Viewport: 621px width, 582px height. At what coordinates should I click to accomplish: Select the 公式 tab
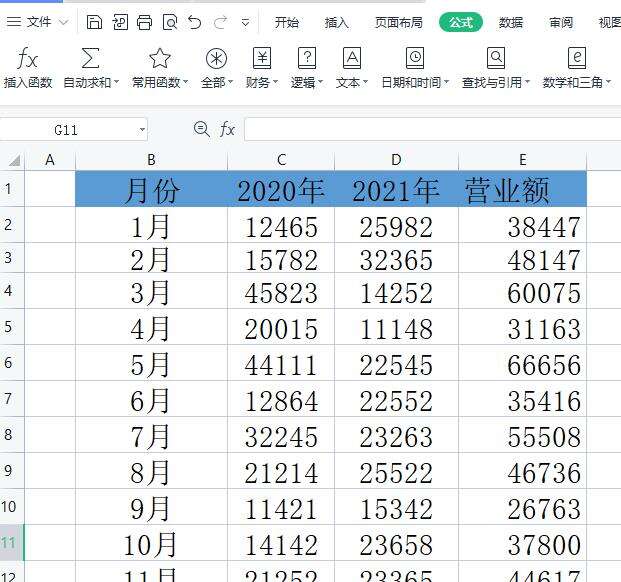pos(461,22)
